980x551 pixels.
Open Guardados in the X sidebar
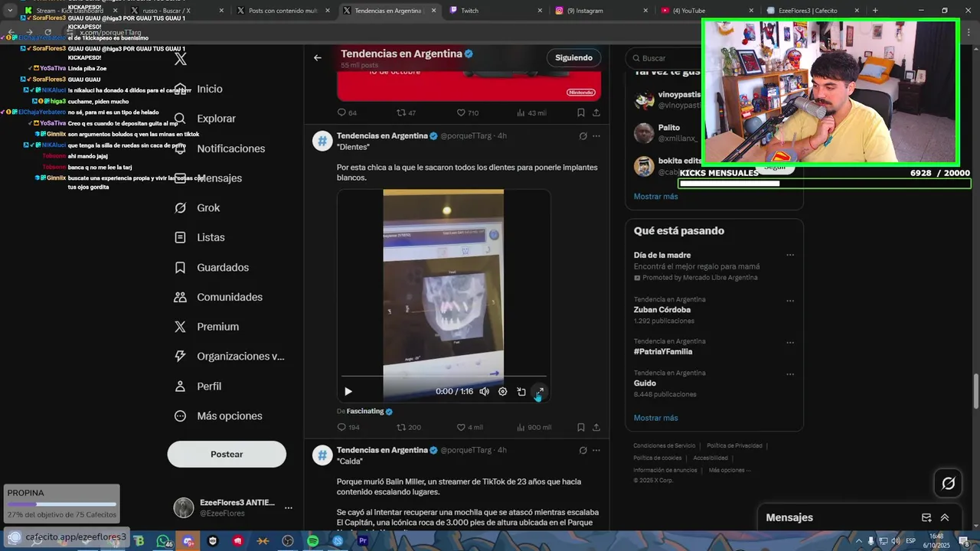pos(211,268)
